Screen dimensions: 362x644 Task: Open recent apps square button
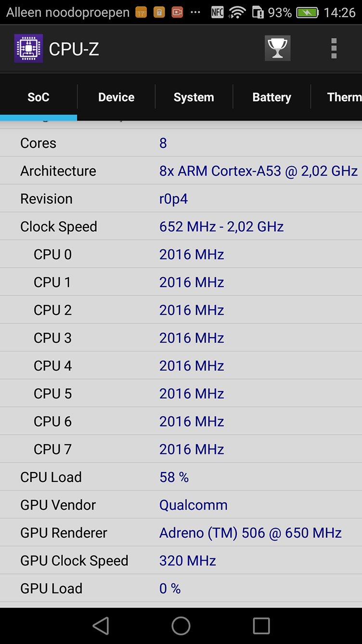click(261, 626)
